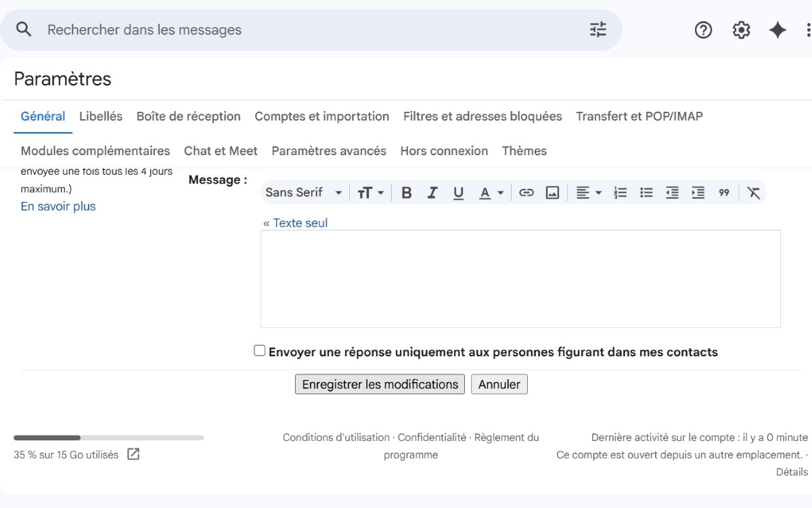Toggle underline formatting
This screenshot has height=508, width=812.
tap(458, 192)
